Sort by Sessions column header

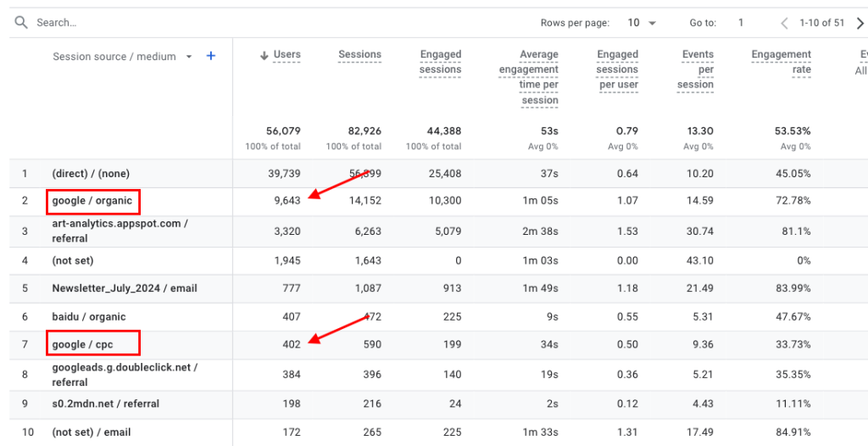[x=359, y=54]
